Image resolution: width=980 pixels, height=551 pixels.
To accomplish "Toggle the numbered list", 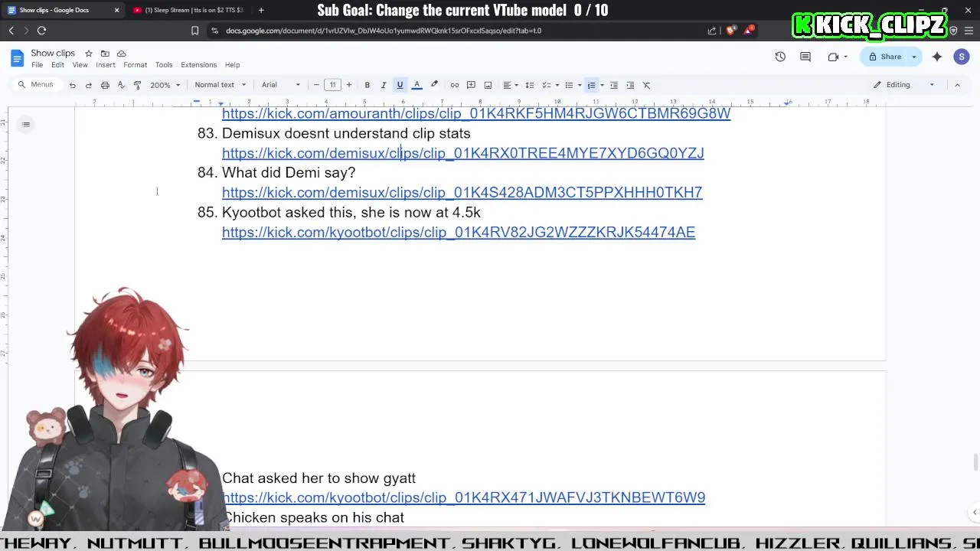I will [591, 85].
